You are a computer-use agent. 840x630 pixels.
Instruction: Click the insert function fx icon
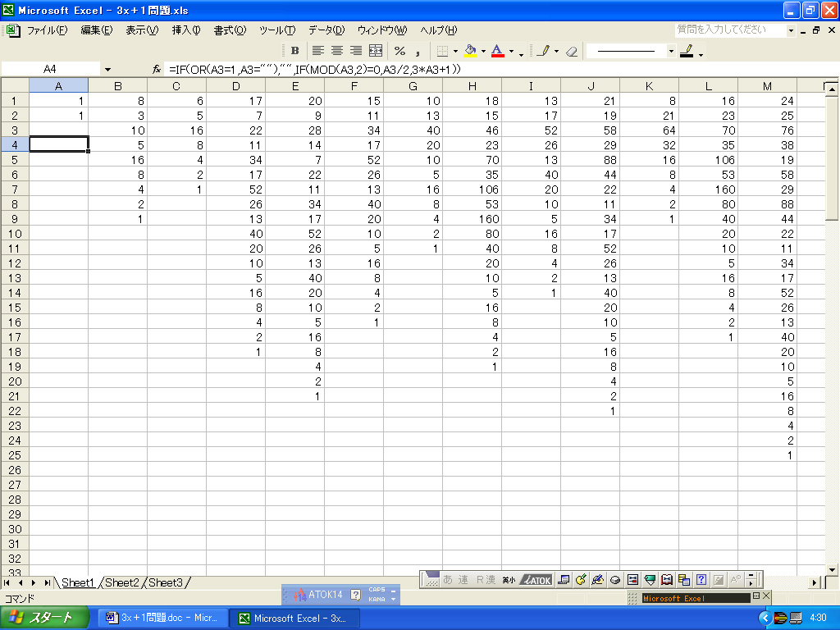(x=157, y=70)
